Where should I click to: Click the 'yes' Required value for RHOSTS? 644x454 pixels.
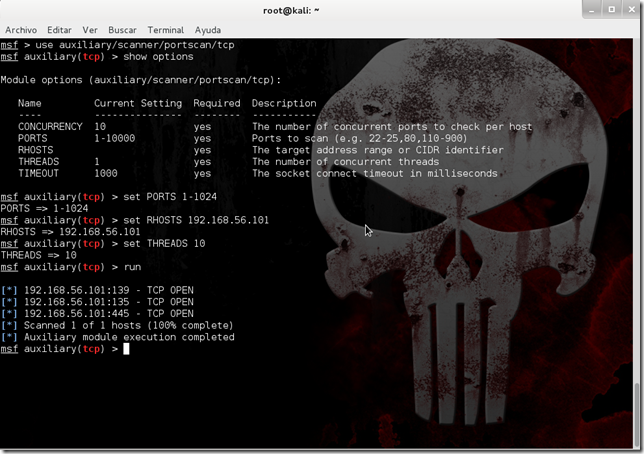(x=202, y=150)
